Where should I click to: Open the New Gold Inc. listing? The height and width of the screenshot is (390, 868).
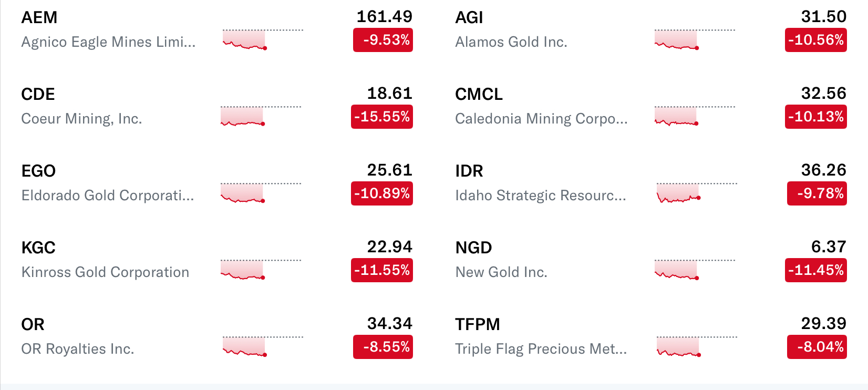click(x=501, y=272)
